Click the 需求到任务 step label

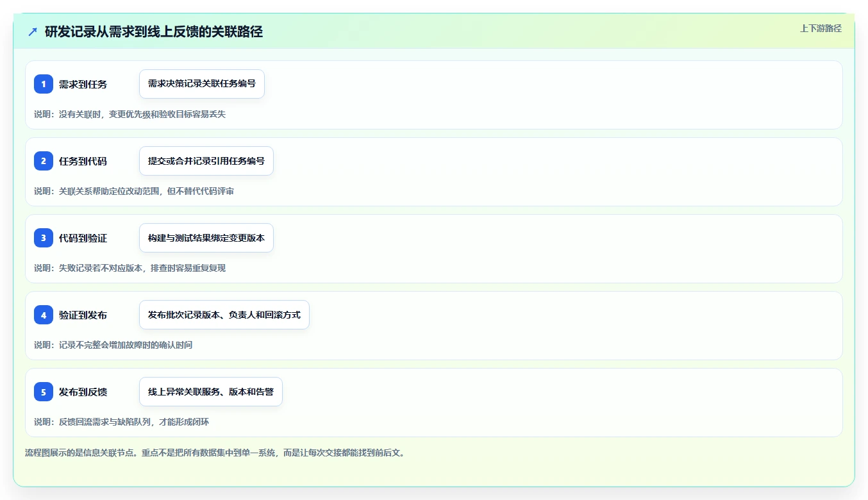(83, 84)
